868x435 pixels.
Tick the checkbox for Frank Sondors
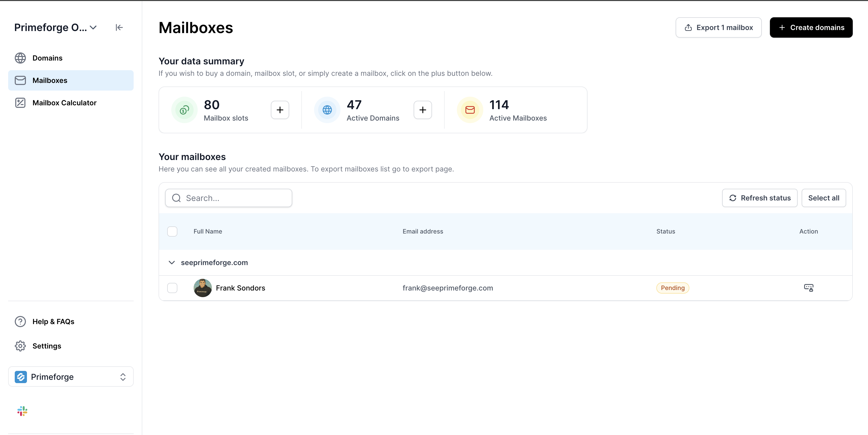172,288
